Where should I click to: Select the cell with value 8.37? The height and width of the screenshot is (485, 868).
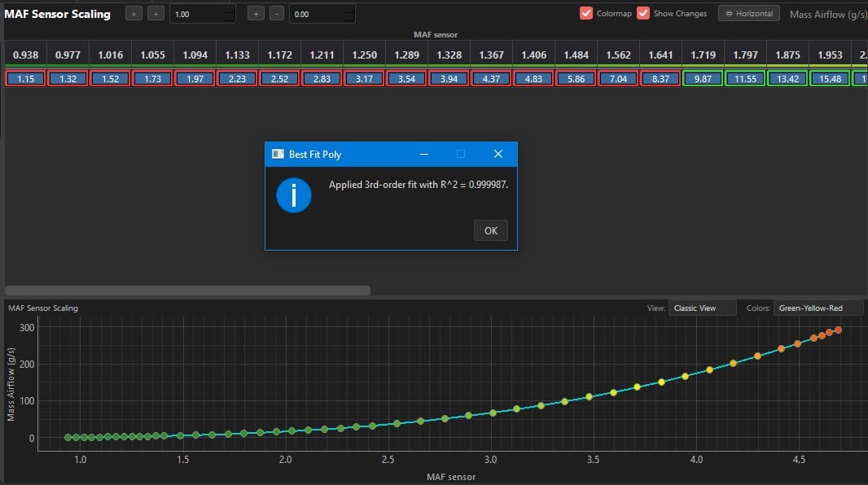pyautogui.click(x=660, y=79)
